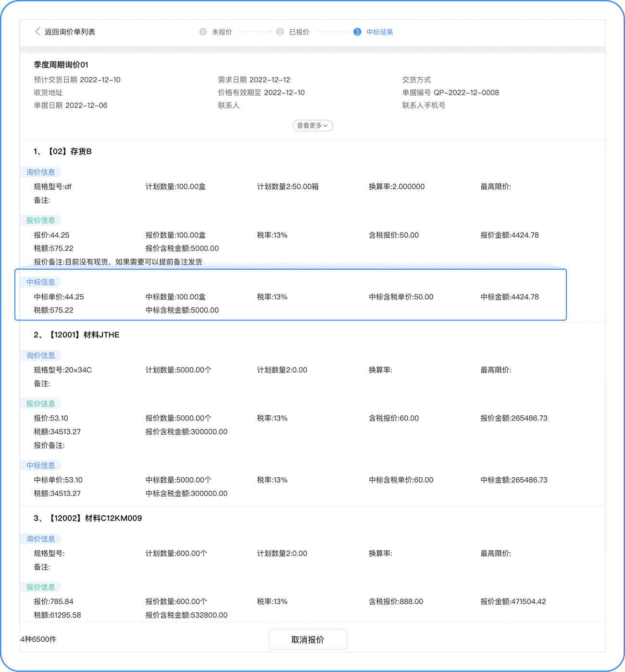Select the 【02】存货B item heading
The height and width of the screenshot is (672, 625).
tap(69, 151)
